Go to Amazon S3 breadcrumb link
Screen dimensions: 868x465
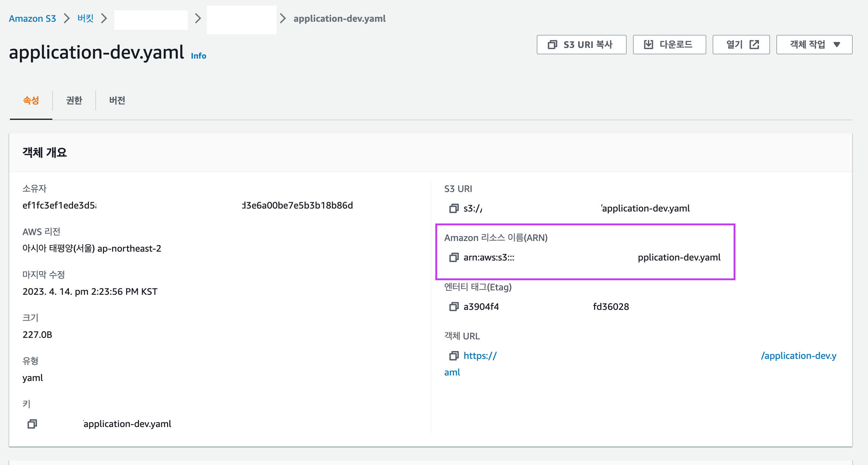(32, 18)
